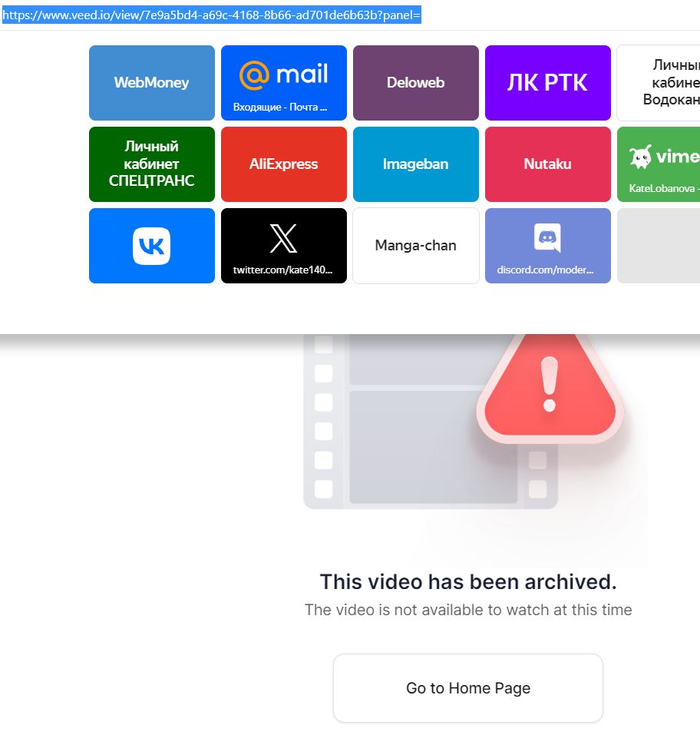The width and height of the screenshot is (700, 738).
Task: Click the 'This video has been archived' heading
Action: [x=468, y=582]
